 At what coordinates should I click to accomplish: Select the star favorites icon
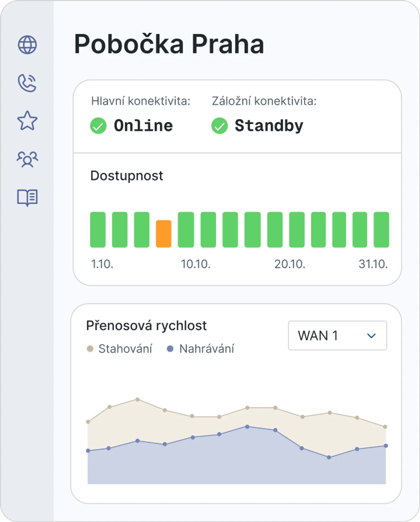pyautogui.click(x=27, y=121)
